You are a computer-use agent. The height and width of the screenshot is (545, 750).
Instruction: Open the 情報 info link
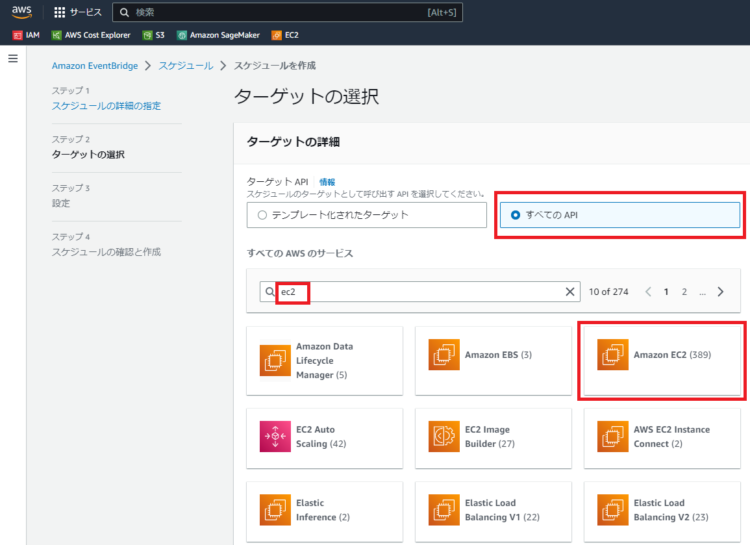[x=327, y=182]
